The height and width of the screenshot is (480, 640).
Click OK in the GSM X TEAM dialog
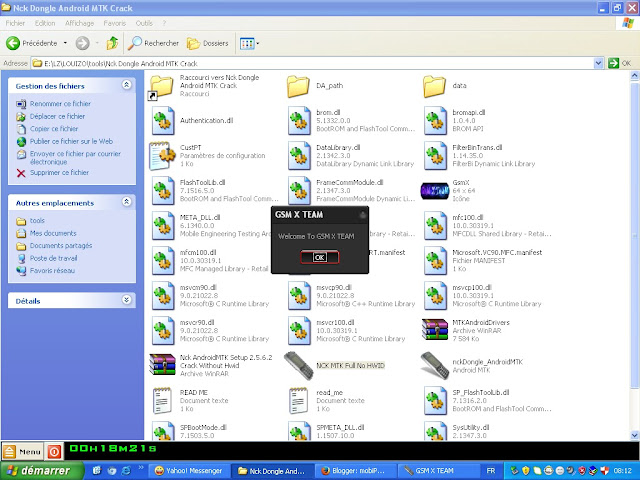tap(320, 257)
